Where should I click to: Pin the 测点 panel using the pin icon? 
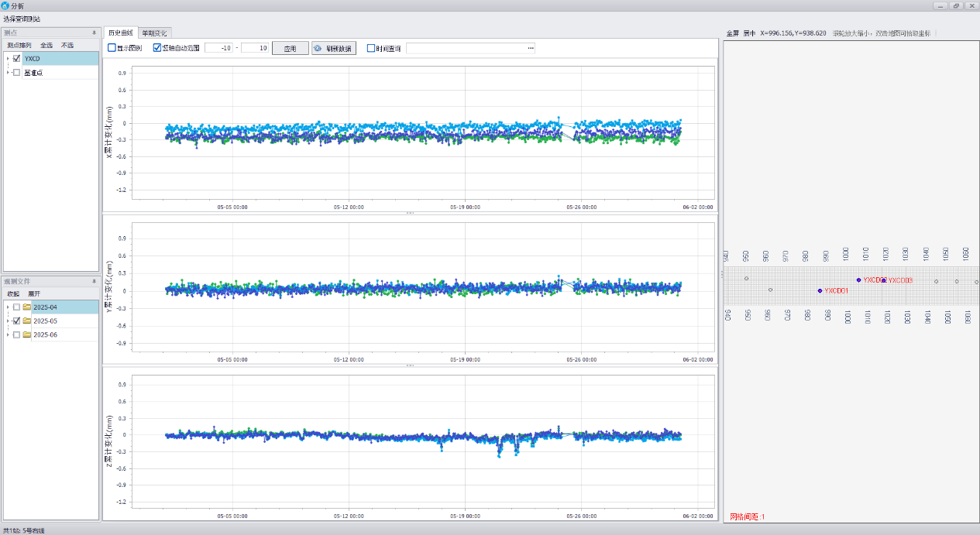coord(94,33)
